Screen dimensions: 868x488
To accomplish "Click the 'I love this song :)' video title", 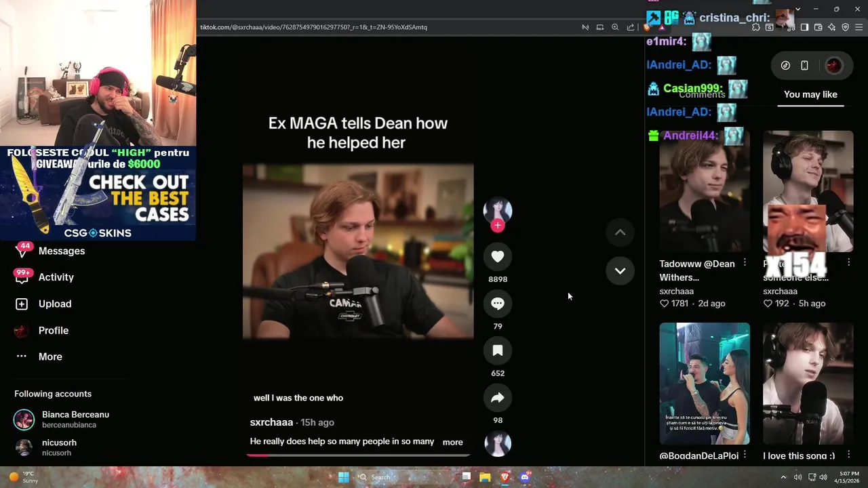I will pyautogui.click(x=799, y=455).
